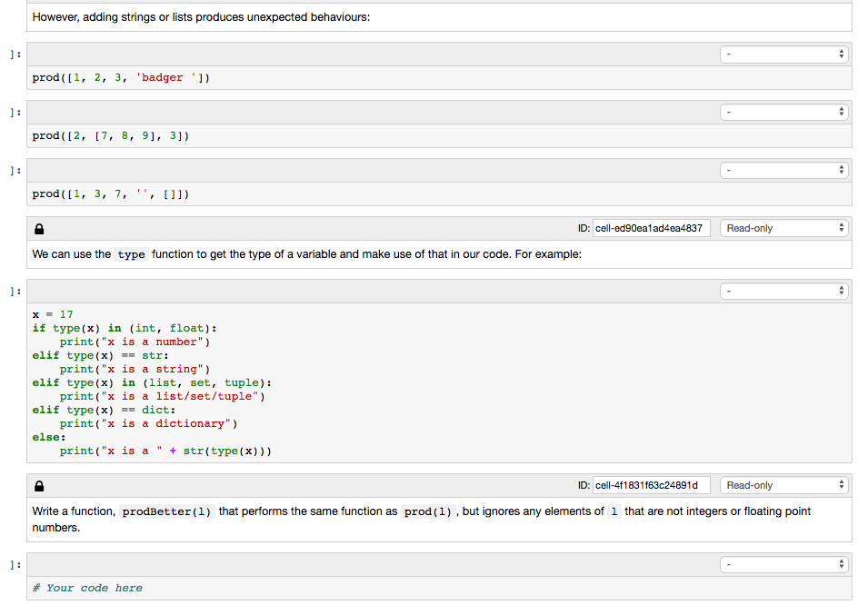Click the ID field showing cell-ed90ea1ad4ea4837

tap(650, 227)
